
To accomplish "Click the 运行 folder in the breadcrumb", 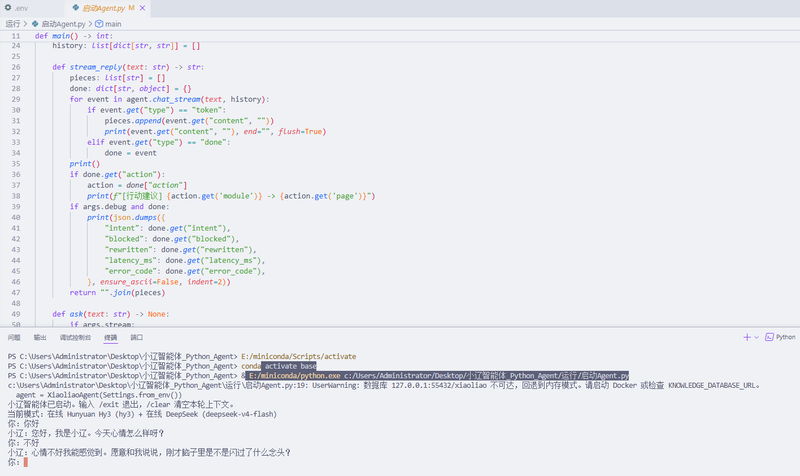I will coord(13,23).
